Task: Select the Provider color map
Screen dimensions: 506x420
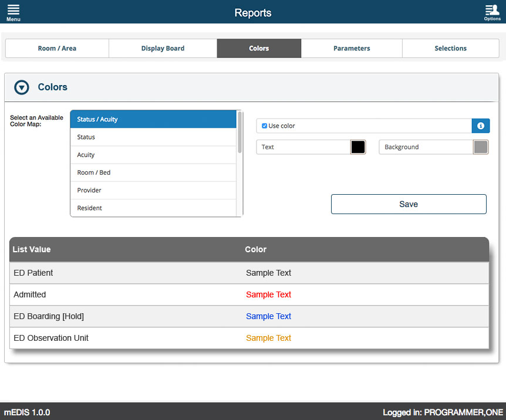Action: (x=153, y=190)
